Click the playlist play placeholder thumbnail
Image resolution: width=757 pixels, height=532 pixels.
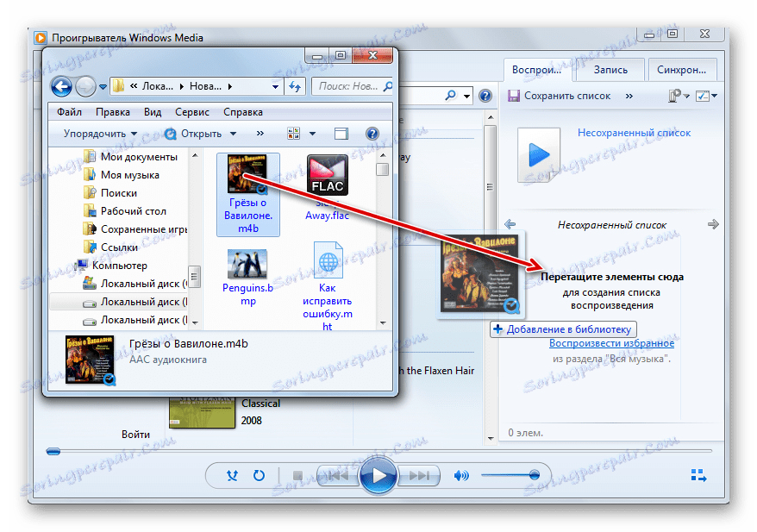[539, 155]
